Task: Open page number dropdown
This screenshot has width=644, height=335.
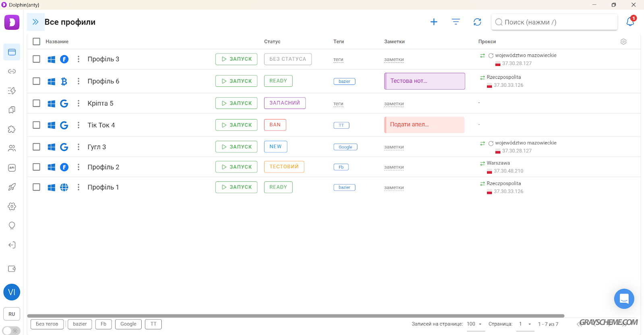Action: point(525,324)
